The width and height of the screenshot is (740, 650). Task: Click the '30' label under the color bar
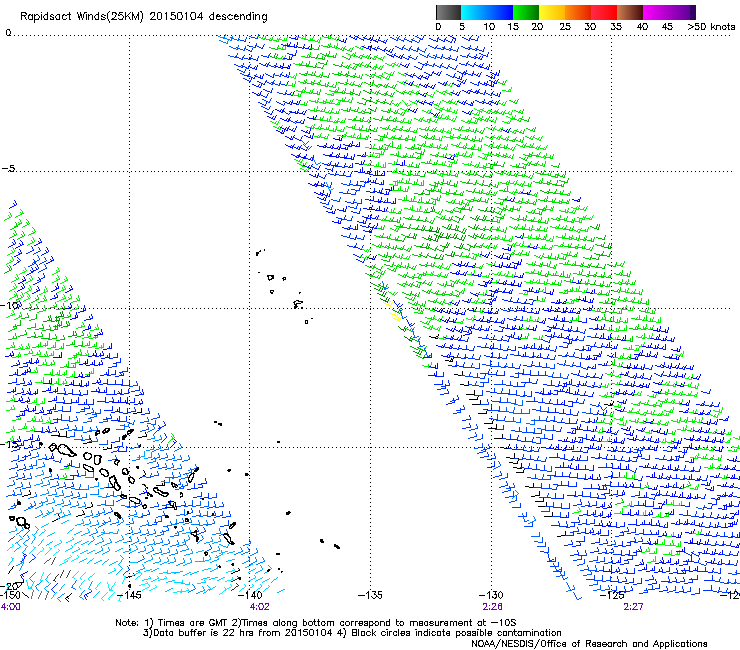tap(590, 27)
